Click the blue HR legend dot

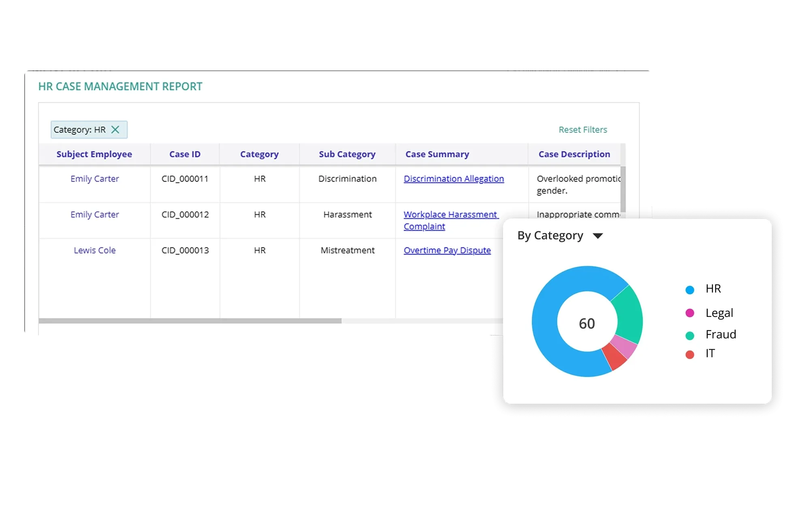pos(689,290)
